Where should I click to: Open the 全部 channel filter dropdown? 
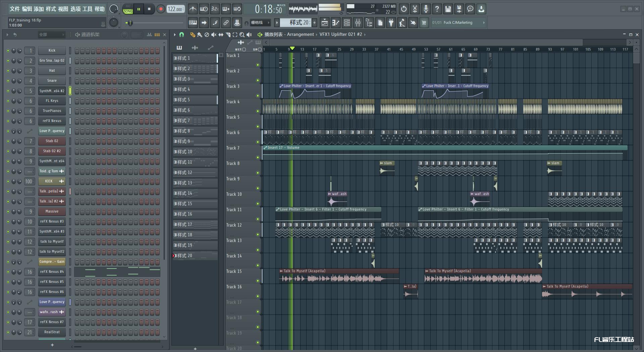[x=51, y=35]
